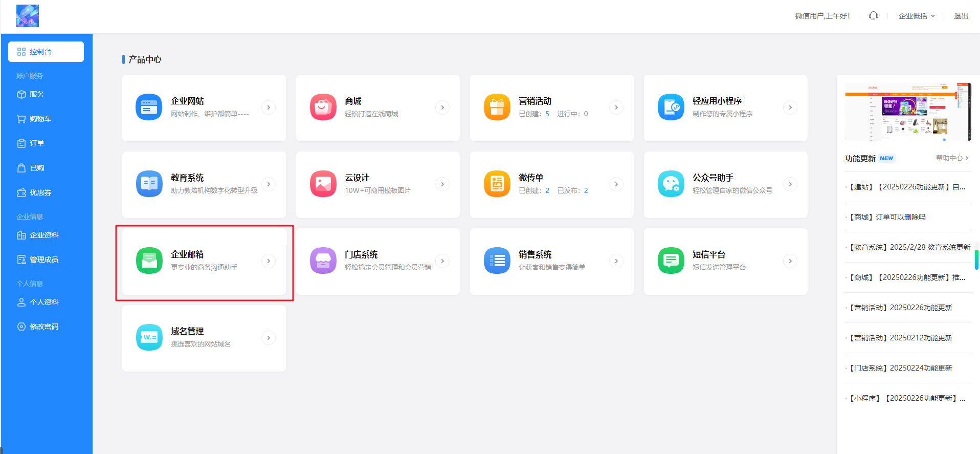Click the 个人资料 person icon in sidebar
This screenshot has height=454, width=980.
[21, 302]
